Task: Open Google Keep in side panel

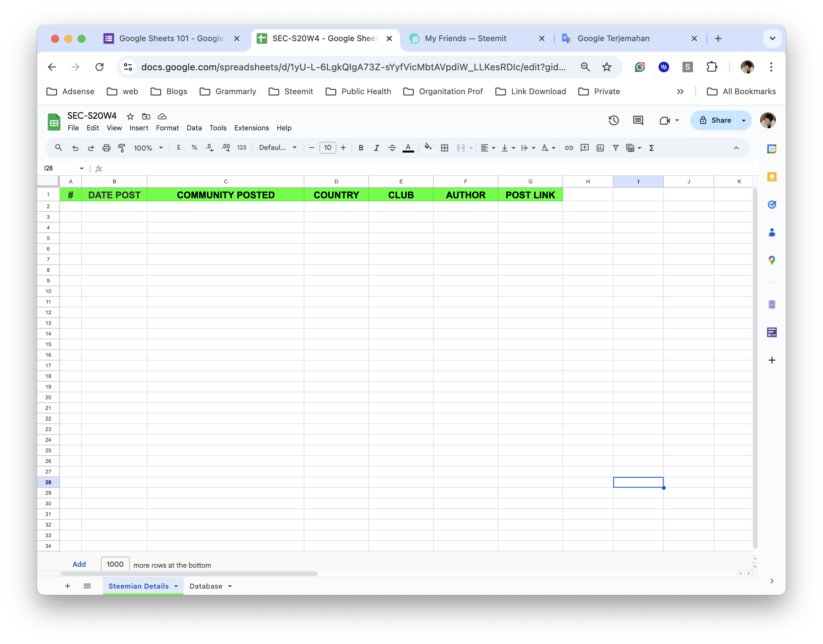Action: (771, 177)
